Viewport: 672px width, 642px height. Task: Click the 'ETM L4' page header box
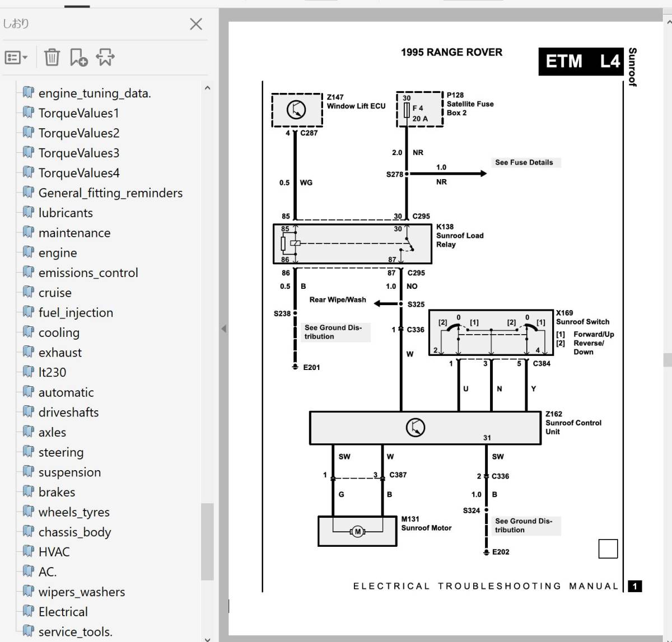click(581, 61)
